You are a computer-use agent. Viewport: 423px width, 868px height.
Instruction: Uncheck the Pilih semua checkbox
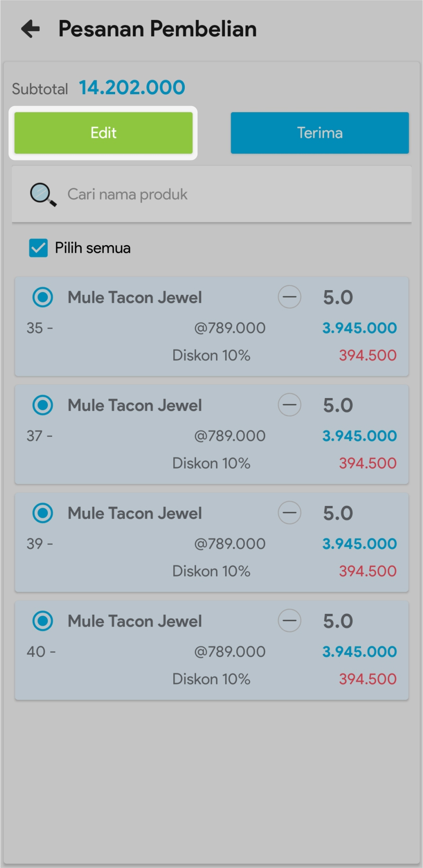[38, 248]
